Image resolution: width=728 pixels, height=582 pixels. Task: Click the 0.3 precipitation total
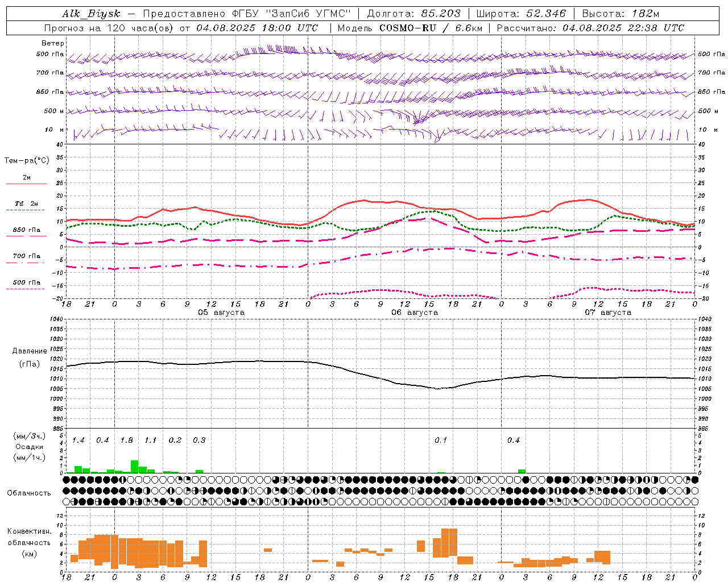[x=198, y=440]
